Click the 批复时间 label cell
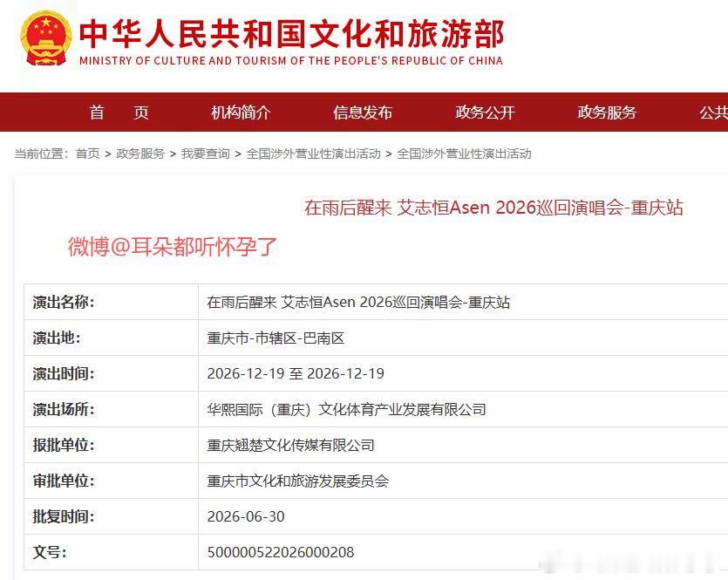 [x=111, y=516]
